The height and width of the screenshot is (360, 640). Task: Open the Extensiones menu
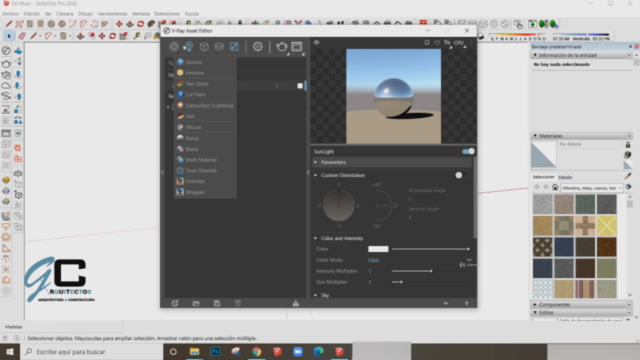[x=167, y=13]
